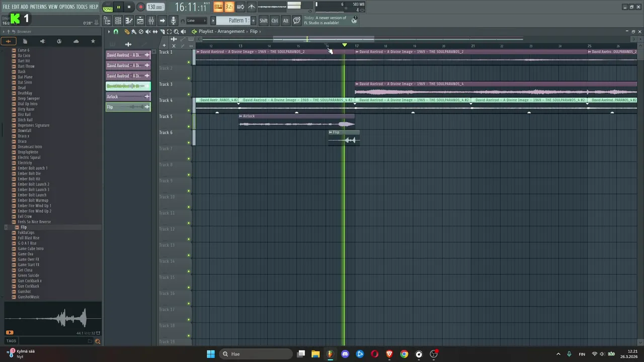This screenshot has width=644, height=362.
Task: Open the Track 3 audio clip menu arrow
Action: pos(357,84)
